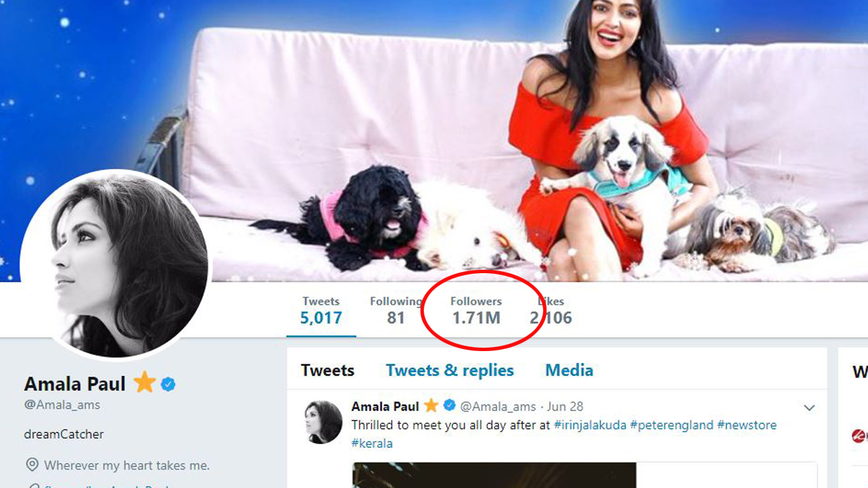The width and height of the screenshot is (868, 488).
Task: Switch to the Tweets & replies tab
Action: 450,370
